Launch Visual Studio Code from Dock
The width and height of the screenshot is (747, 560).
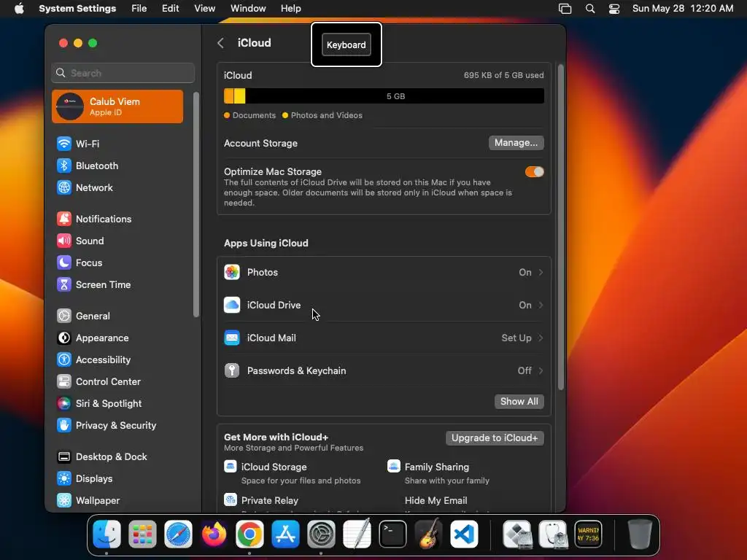pyautogui.click(x=464, y=534)
